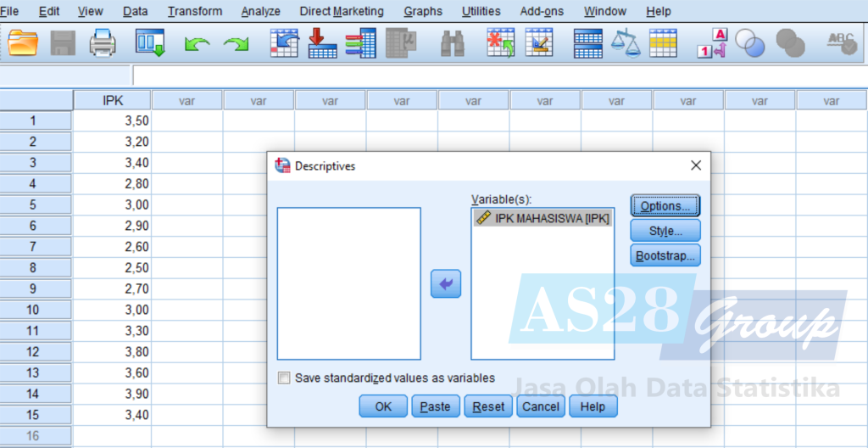The width and height of the screenshot is (868, 448).
Task: Move variable back using arrow button
Action: [446, 284]
